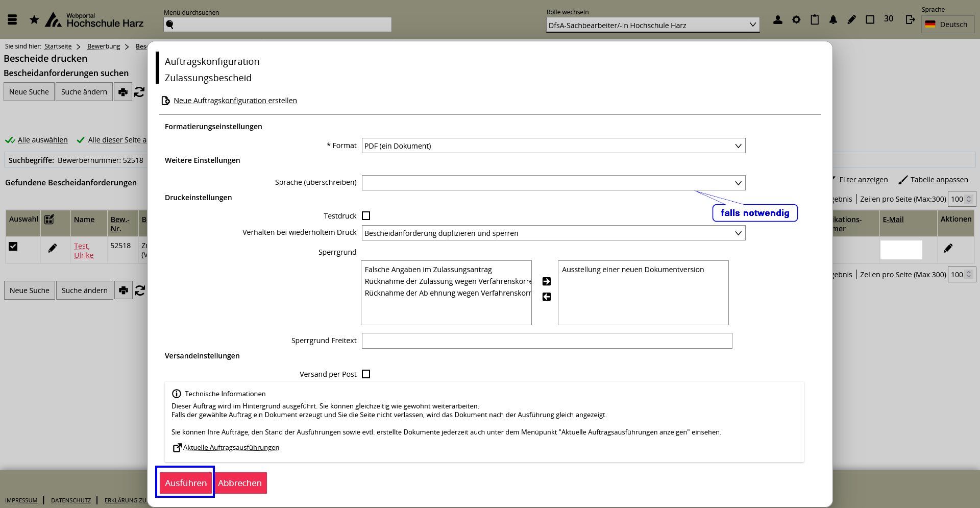
Task: Open the user profile icon
Action: 778,20
